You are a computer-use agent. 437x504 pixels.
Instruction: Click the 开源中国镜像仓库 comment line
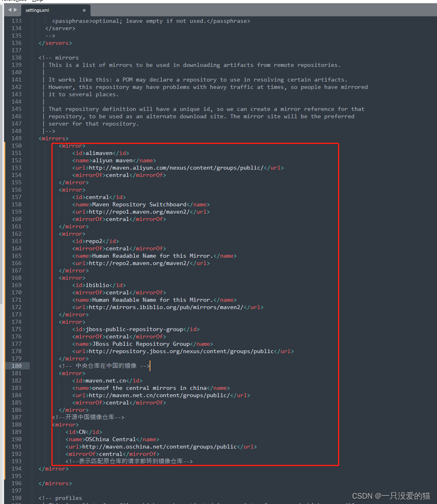coord(88,417)
